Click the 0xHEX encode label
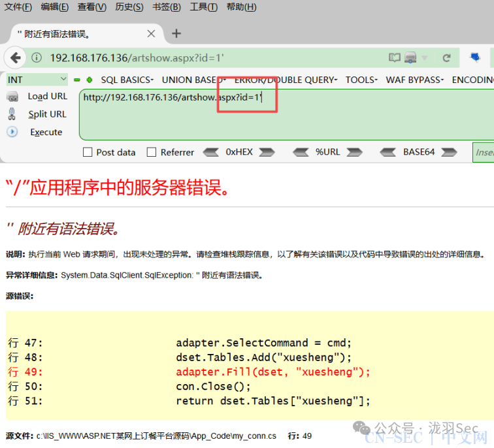Screen dimensions: 494x448 click(239, 152)
